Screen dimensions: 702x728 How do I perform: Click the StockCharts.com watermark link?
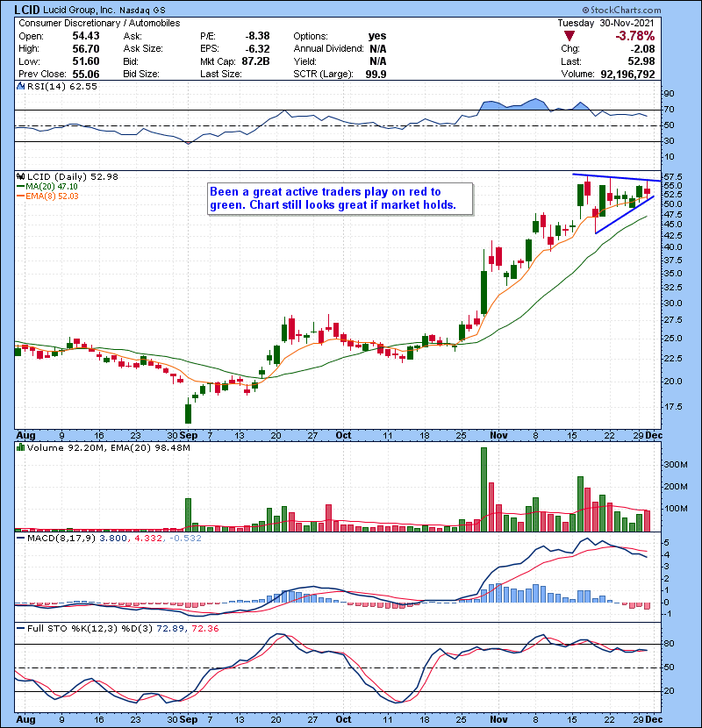point(621,10)
